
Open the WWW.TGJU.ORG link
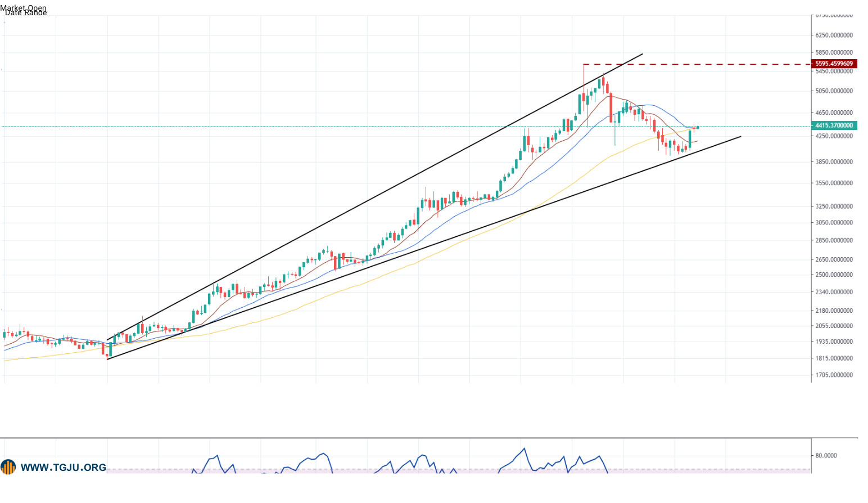click(x=64, y=468)
